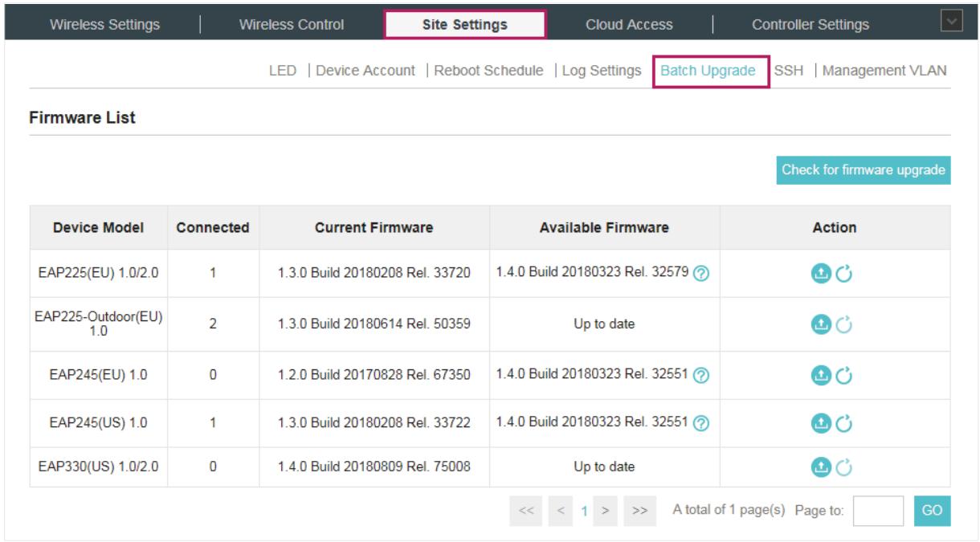Click Up to date in EAP330(US) row
This screenshot has width=980, height=542.
tap(604, 467)
